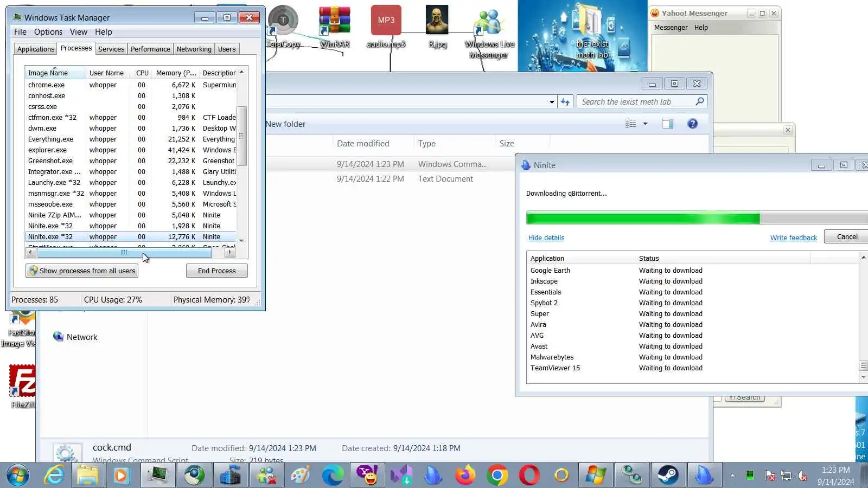The width and height of the screenshot is (868, 488).
Task: Click the Hide details link in Ninite
Action: (x=546, y=237)
